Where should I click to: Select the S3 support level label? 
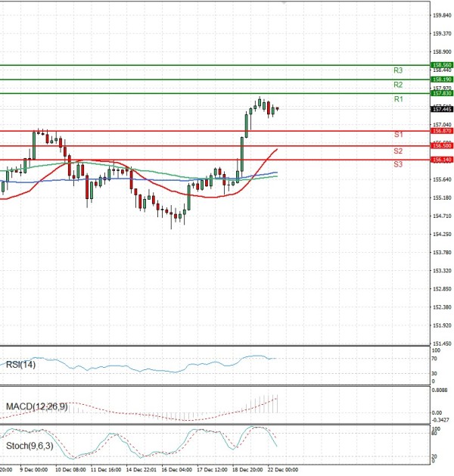pyautogui.click(x=398, y=164)
